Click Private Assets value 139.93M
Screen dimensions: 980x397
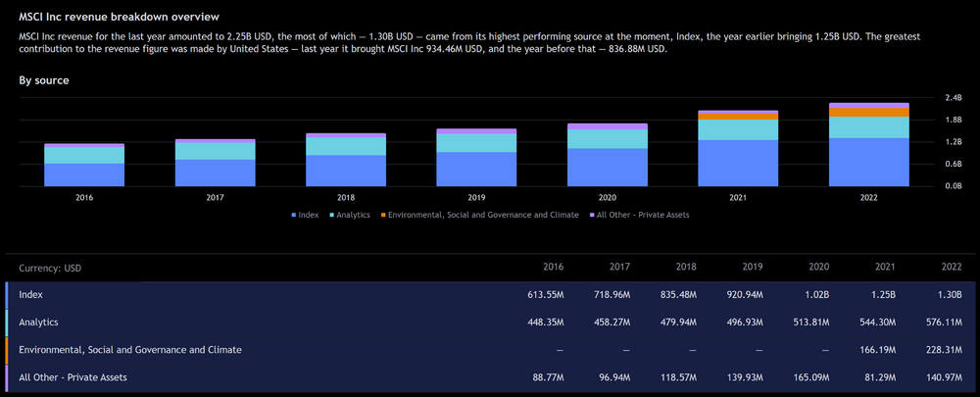click(745, 377)
